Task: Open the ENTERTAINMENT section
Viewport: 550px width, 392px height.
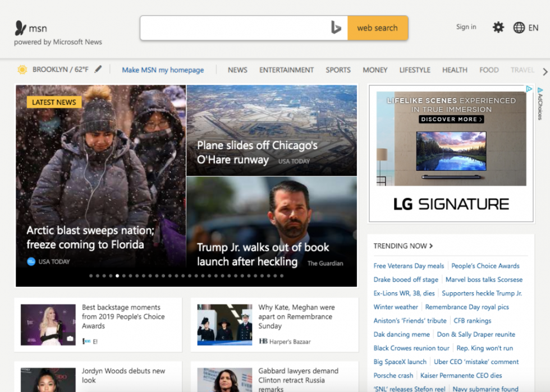Action: (x=287, y=70)
